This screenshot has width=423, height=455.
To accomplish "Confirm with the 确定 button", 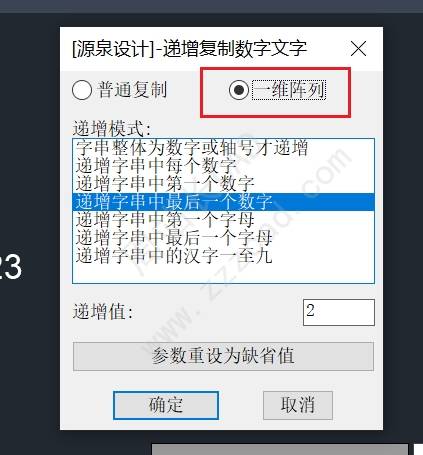I will coord(166,405).
